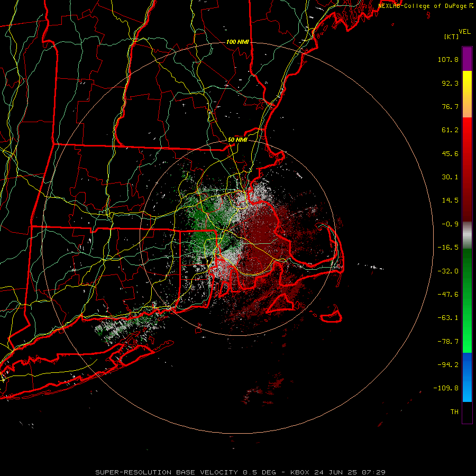Click the NEXLAB-College of DuPage credit text
The height and width of the screenshot is (476, 476).
pyautogui.click(x=425, y=6)
